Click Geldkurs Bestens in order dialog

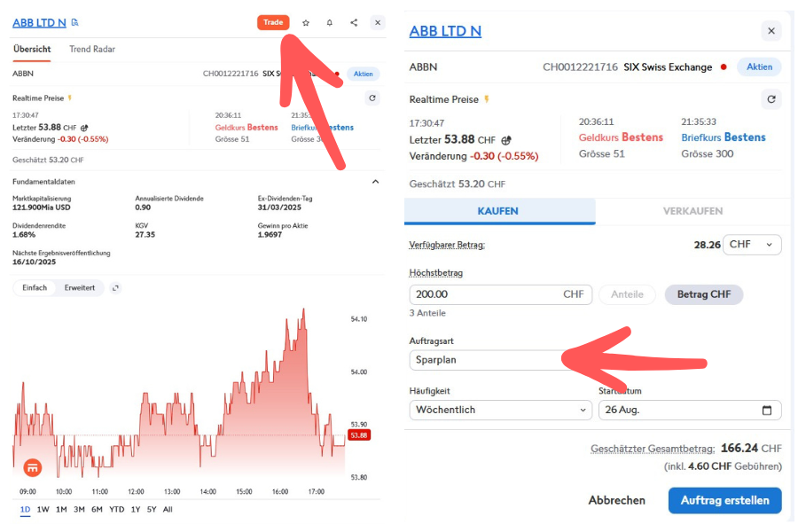[x=621, y=137]
